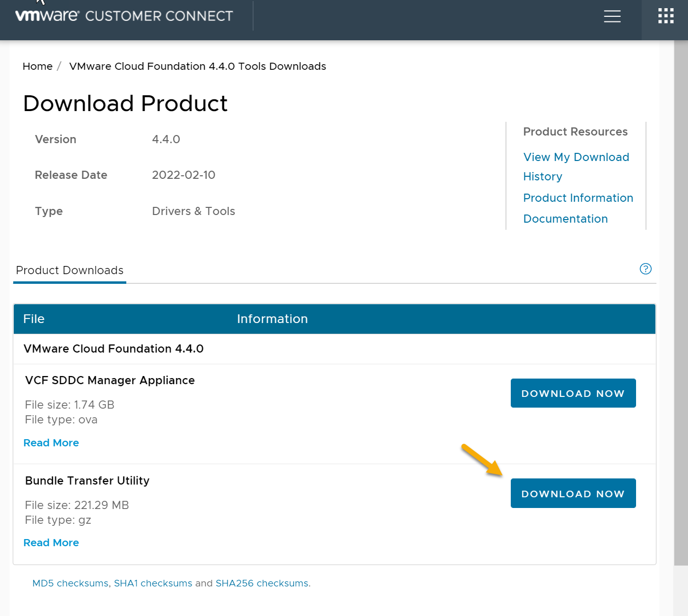The width and height of the screenshot is (688, 616).
Task: Click the Download Product heading
Action: (x=125, y=103)
